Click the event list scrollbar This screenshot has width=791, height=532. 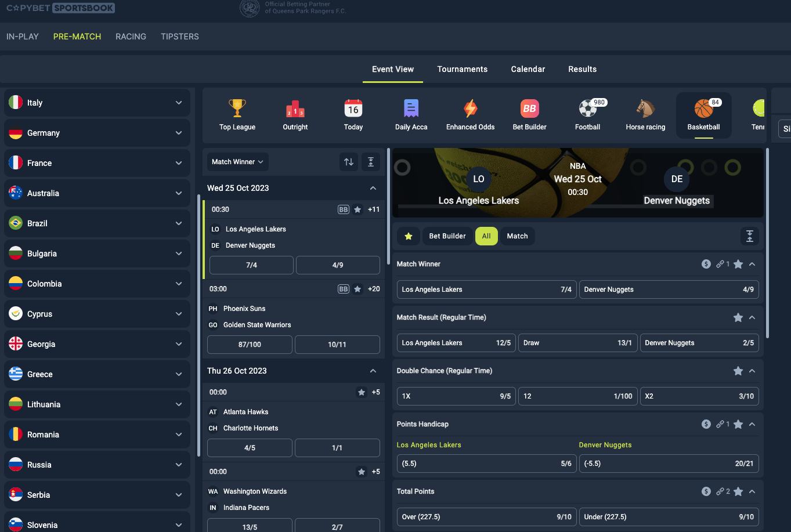pos(389,206)
